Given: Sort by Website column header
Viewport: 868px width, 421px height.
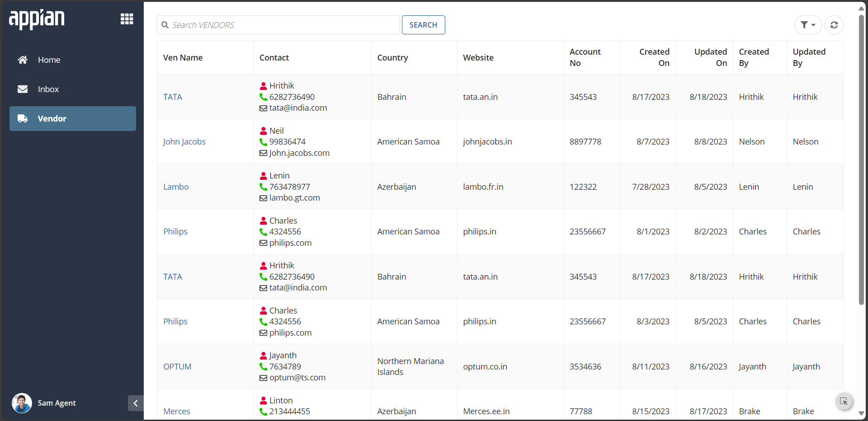Looking at the screenshot, I should click(x=478, y=57).
